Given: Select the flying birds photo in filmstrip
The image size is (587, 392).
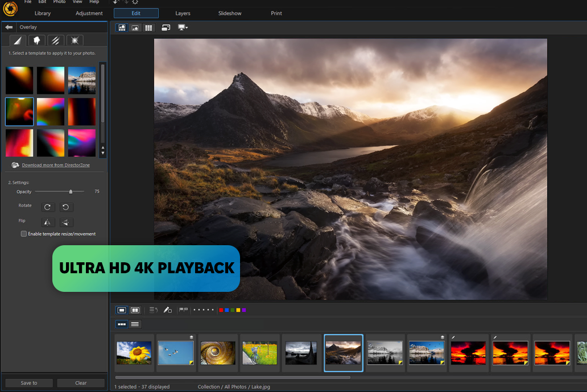Looking at the screenshot, I should tap(176, 353).
